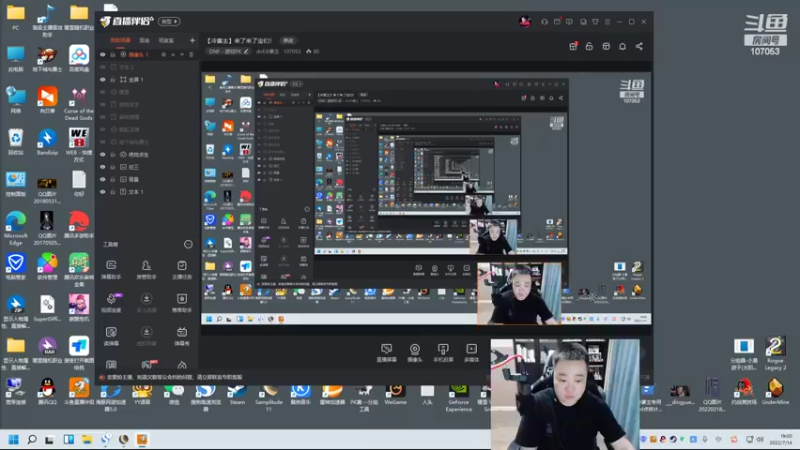Open the 房管助手 tool
800x450 pixels.
(x=146, y=269)
